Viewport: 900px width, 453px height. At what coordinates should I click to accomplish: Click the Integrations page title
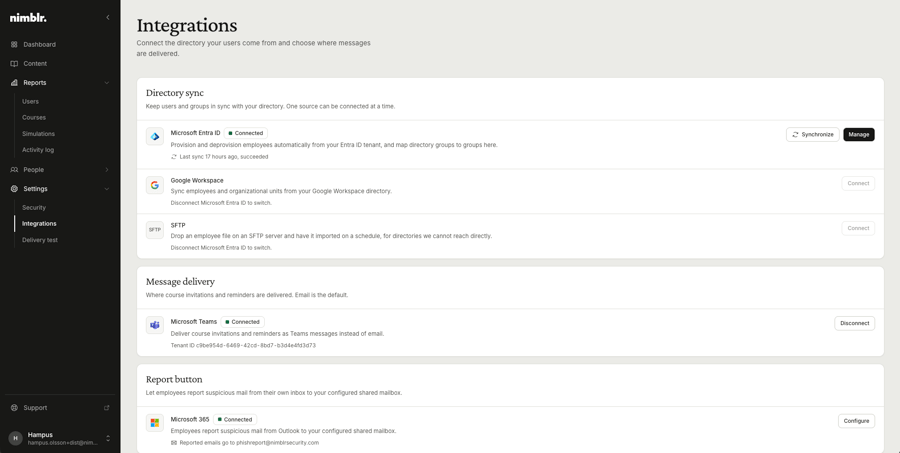click(x=187, y=26)
